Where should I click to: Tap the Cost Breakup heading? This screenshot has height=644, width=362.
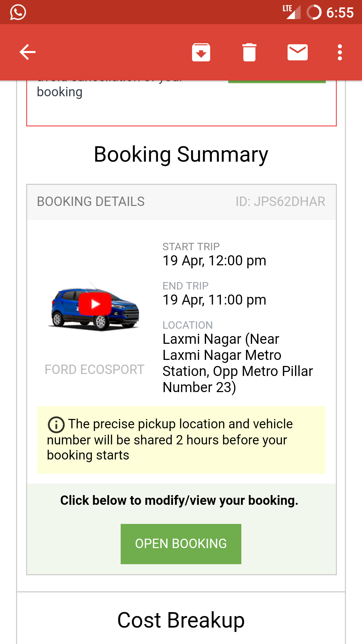tap(181, 620)
